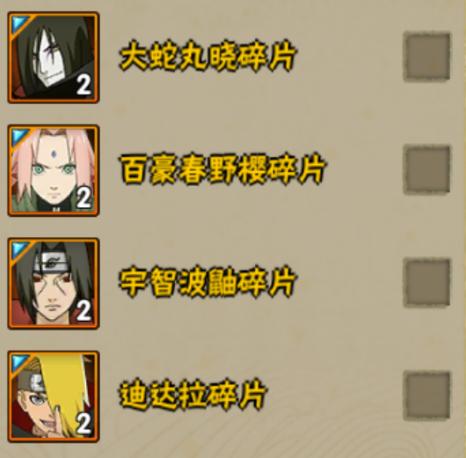Click quantity badge 2 on Orochimaru icon
This screenshot has height=458, width=466.
[84, 85]
